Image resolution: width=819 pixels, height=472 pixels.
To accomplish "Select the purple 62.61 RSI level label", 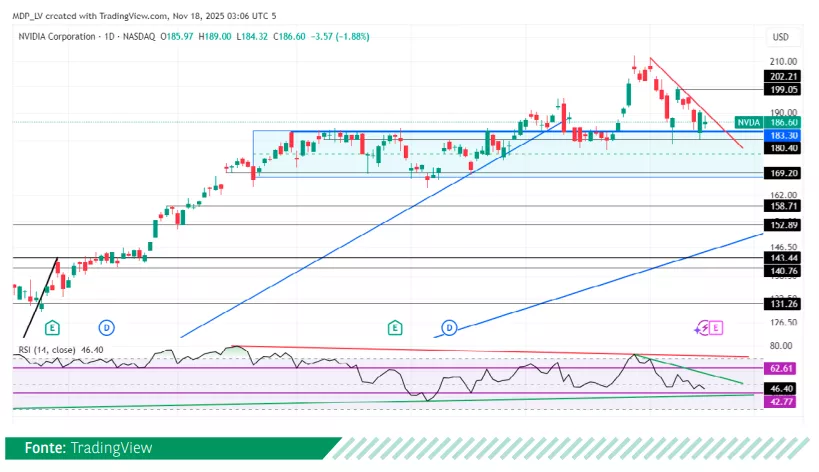I will click(x=781, y=368).
